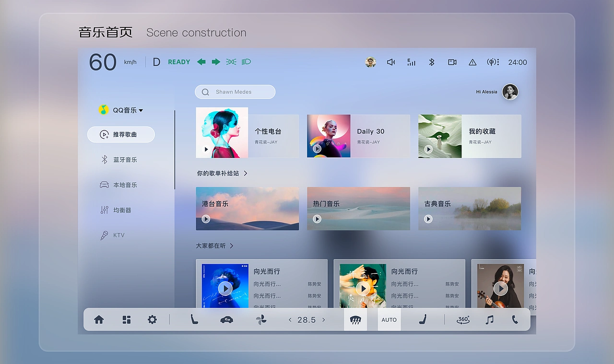This screenshot has height=364, width=614.
Task: Click the signal strength icon
Action: (x=411, y=62)
